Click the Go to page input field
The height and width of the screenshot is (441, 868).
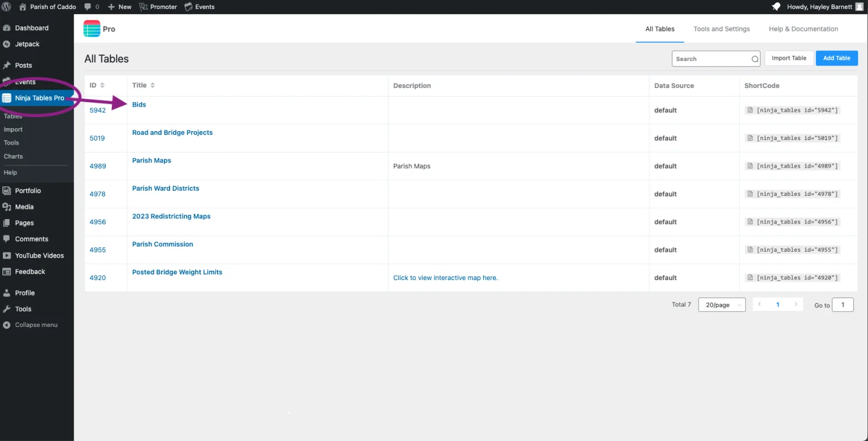(843, 305)
